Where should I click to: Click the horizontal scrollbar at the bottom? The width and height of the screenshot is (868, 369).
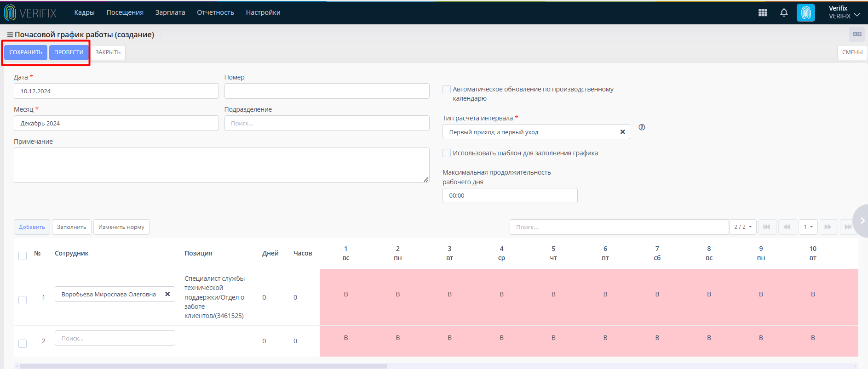[x=202, y=366]
